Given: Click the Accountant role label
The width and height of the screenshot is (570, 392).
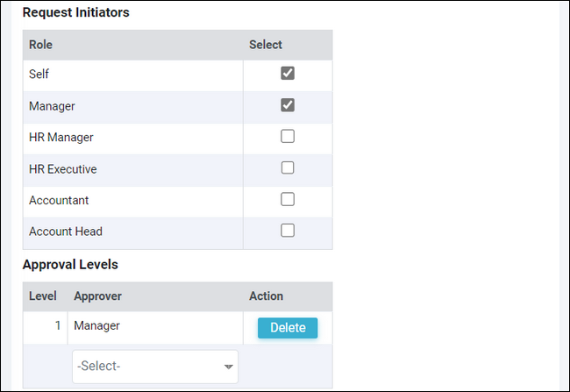Looking at the screenshot, I should tap(59, 200).
